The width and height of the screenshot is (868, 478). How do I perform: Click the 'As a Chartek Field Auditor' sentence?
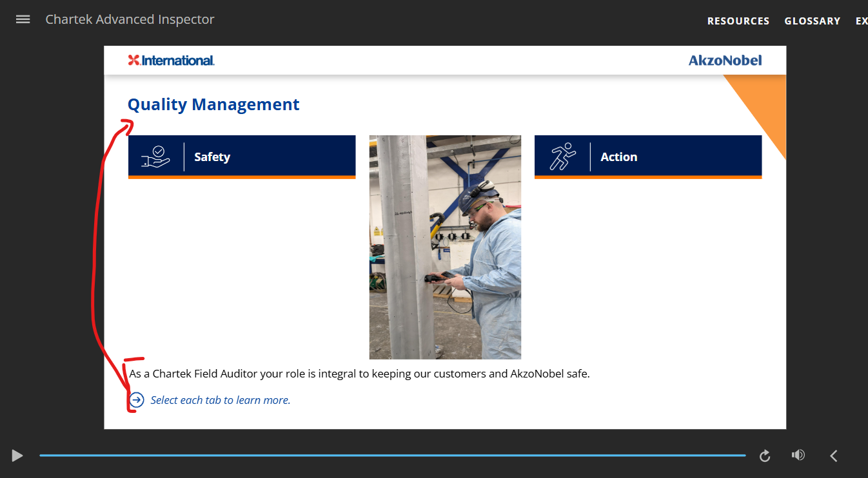pos(359,374)
